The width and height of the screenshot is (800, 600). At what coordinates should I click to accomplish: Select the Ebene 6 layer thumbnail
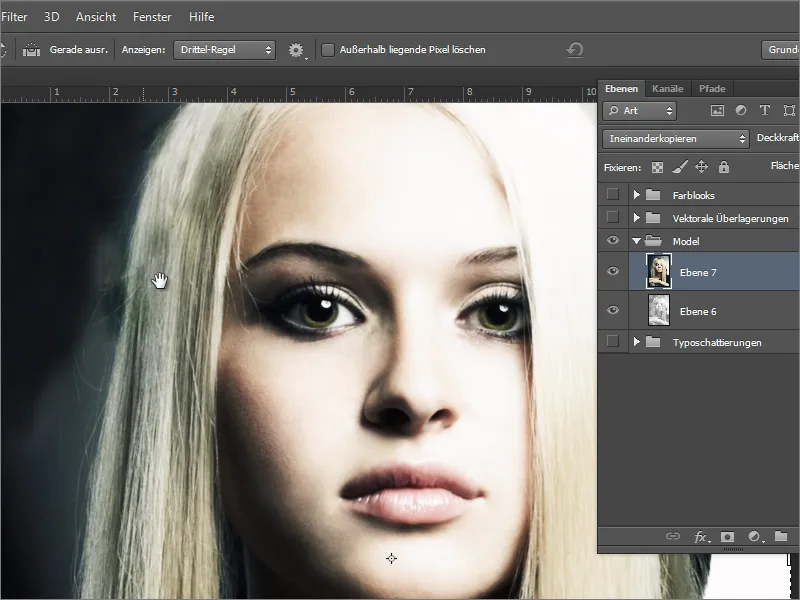pos(659,310)
